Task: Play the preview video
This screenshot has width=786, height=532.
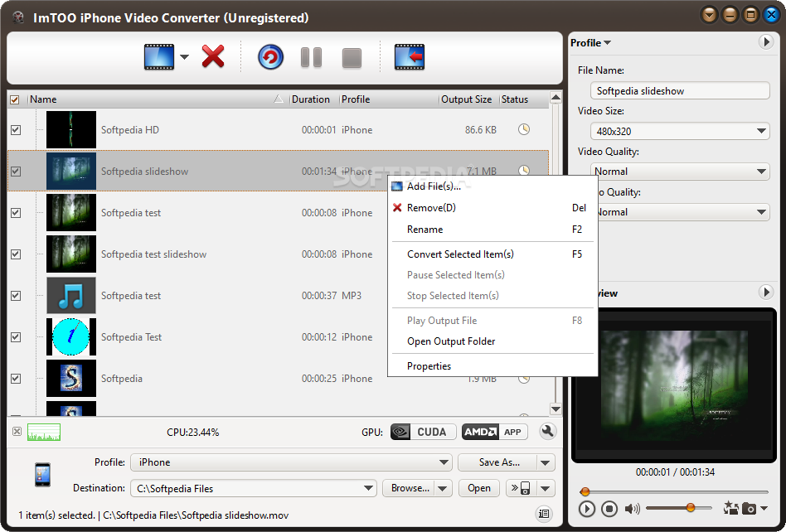Action: tap(586, 509)
